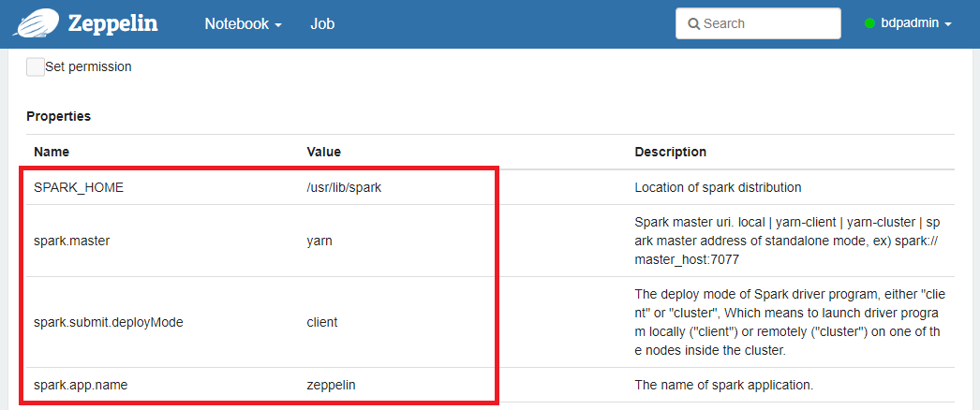Click 'The name of spark application' description

click(723, 385)
